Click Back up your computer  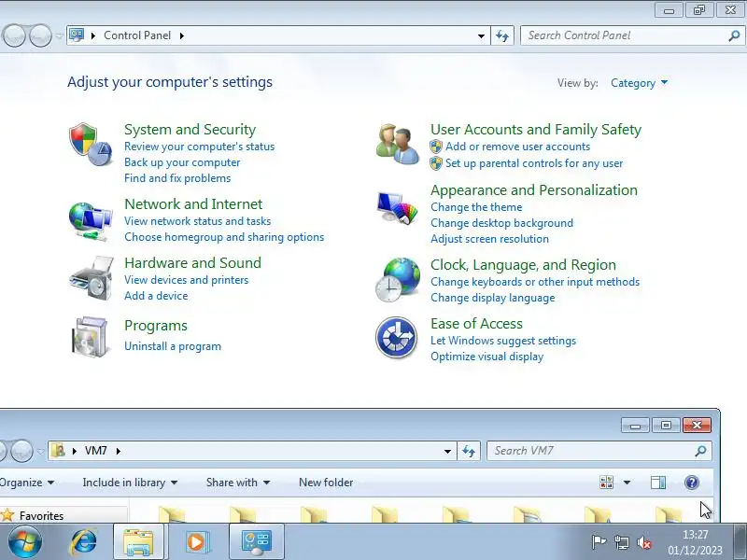coord(182,161)
